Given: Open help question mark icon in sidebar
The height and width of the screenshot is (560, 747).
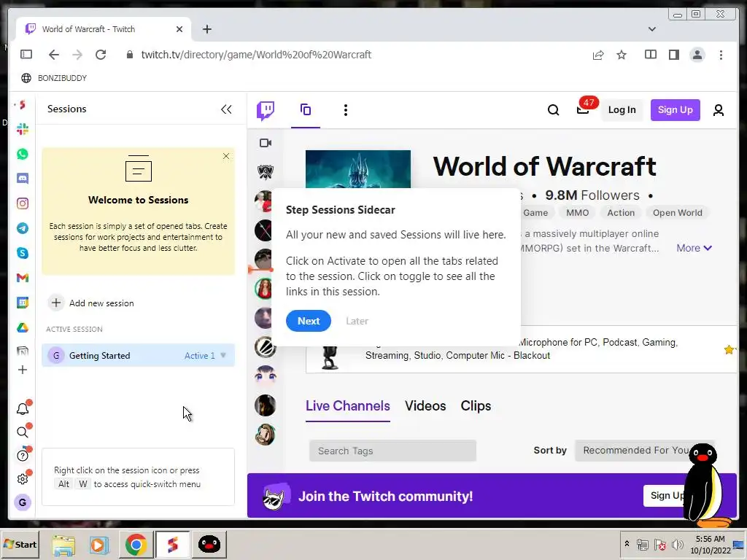Looking at the screenshot, I should pos(23,456).
